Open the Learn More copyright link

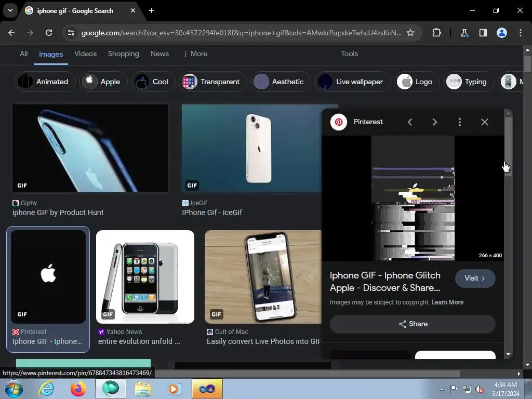click(x=447, y=302)
